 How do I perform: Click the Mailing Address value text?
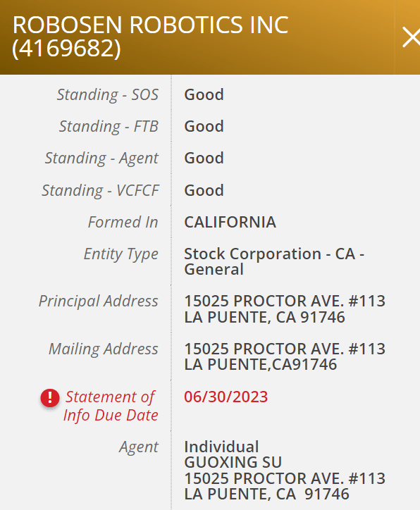pyautogui.click(x=285, y=356)
